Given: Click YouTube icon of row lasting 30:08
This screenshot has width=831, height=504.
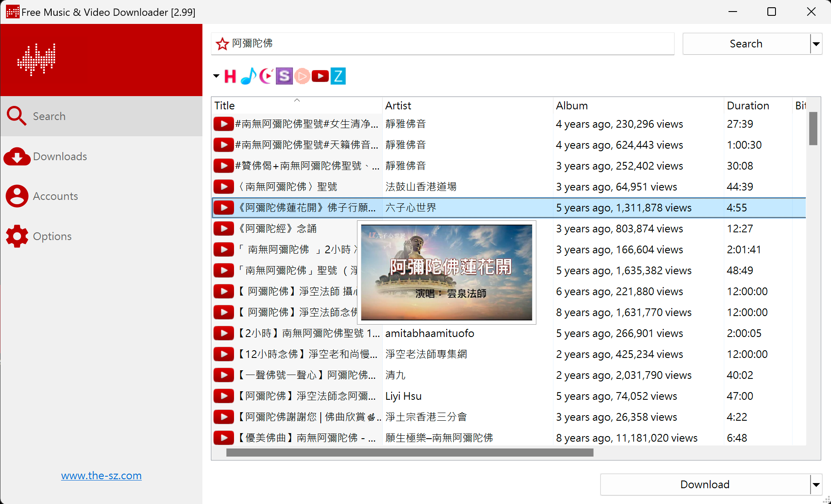Looking at the screenshot, I should 224,166.
